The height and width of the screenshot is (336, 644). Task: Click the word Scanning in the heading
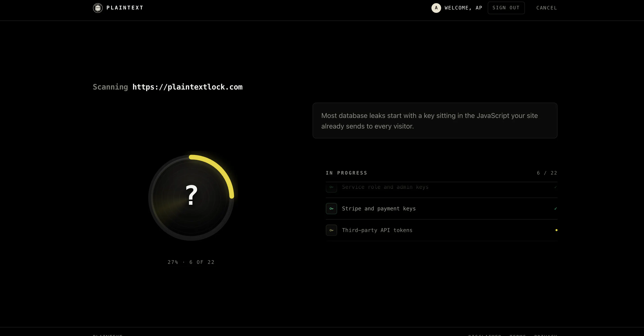(110, 87)
